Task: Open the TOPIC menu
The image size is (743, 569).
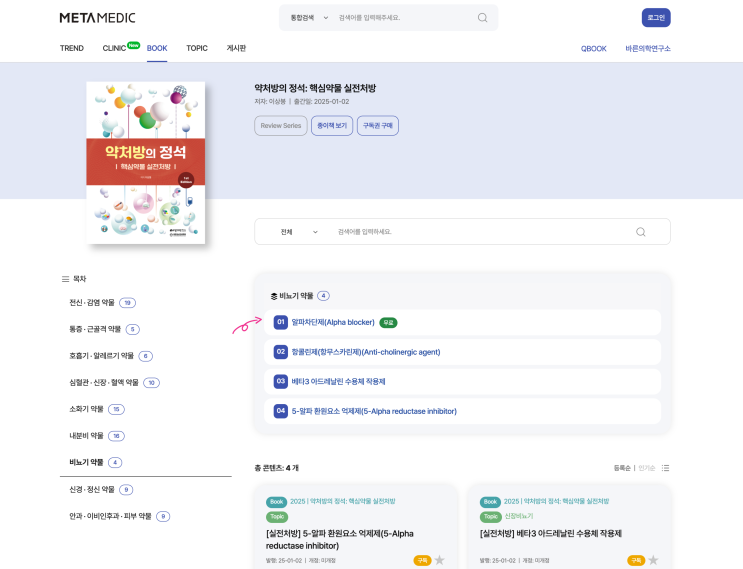Action: tap(197, 48)
